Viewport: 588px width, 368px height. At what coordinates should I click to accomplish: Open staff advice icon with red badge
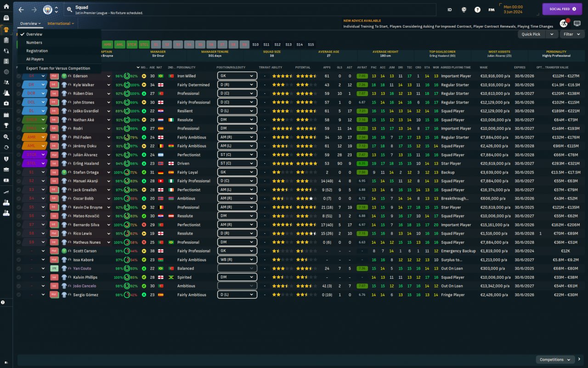[x=564, y=23]
